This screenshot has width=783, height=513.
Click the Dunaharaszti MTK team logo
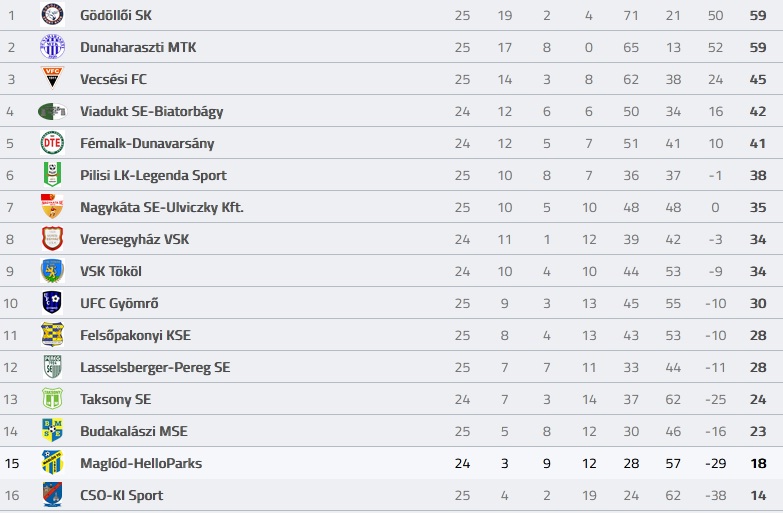click(x=52, y=47)
